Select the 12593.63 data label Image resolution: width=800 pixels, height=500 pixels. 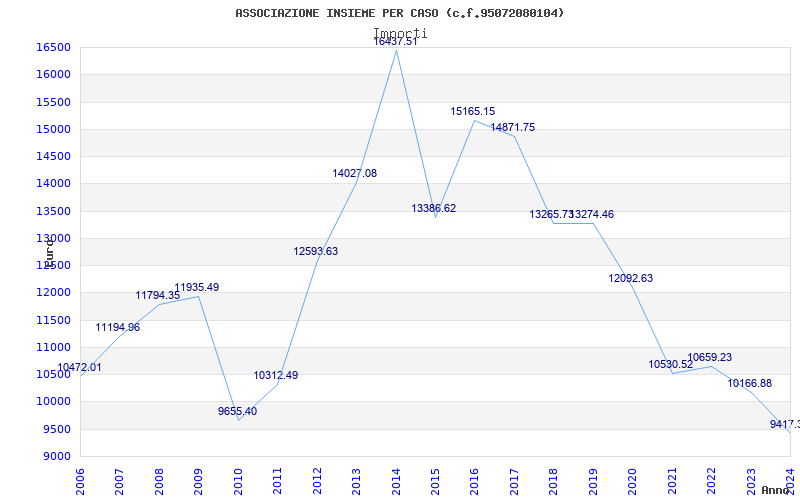coord(315,252)
